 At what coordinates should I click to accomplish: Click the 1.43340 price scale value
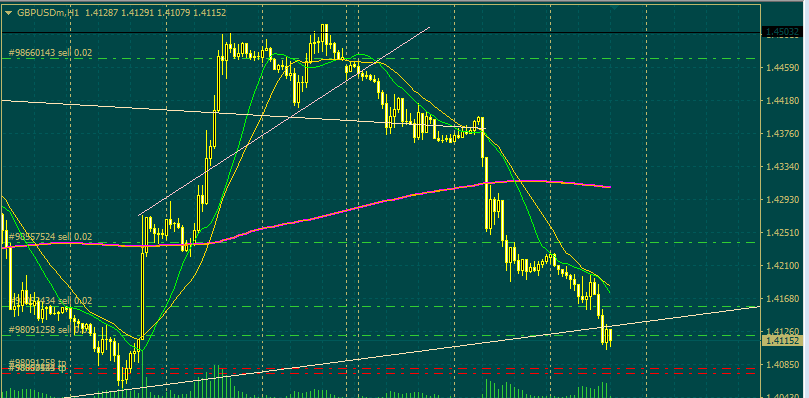tap(782, 167)
